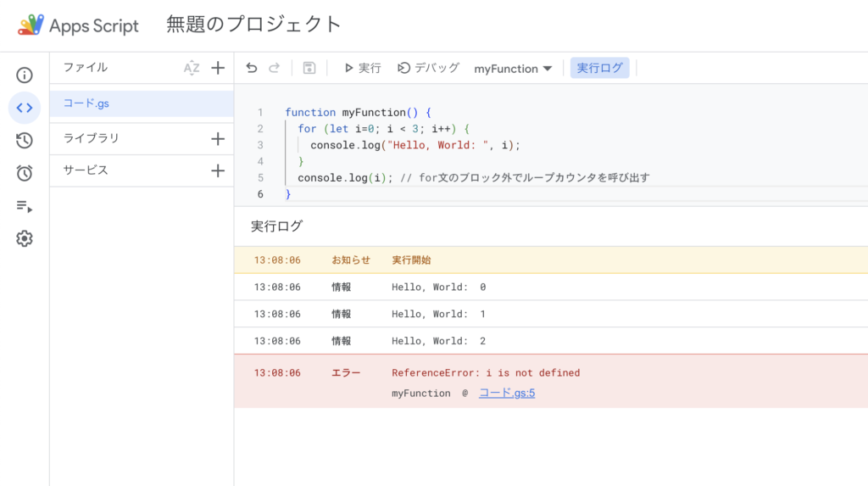Open the myFunction function dropdown
The width and height of the screenshot is (868, 486).
point(513,68)
